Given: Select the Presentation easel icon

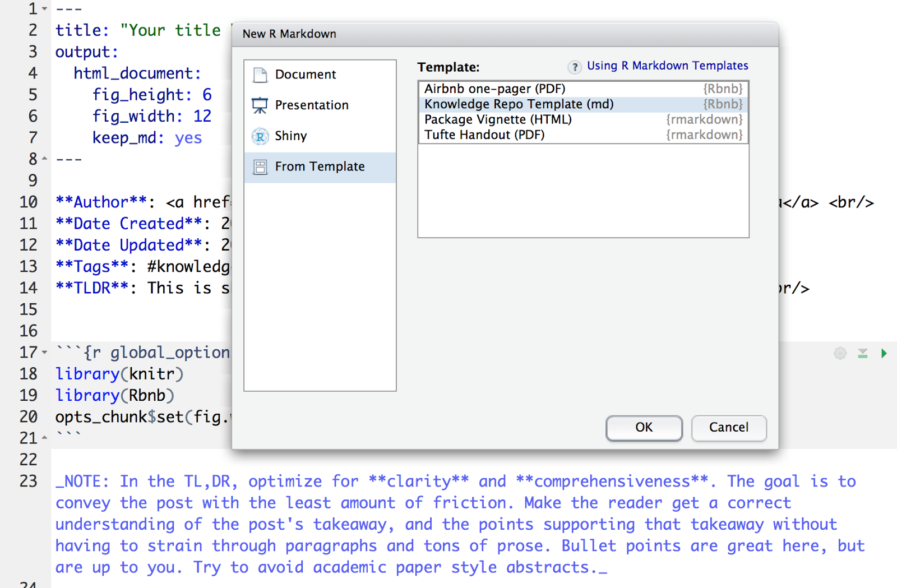Looking at the screenshot, I should pyautogui.click(x=260, y=105).
